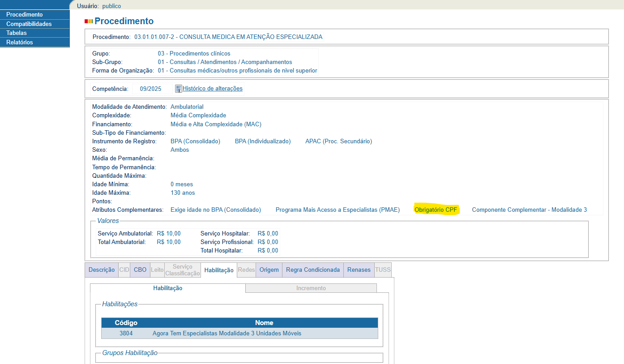Click the Nome column header
Image resolution: width=624 pixels, height=364 pixels.
(x=264, y=323)
